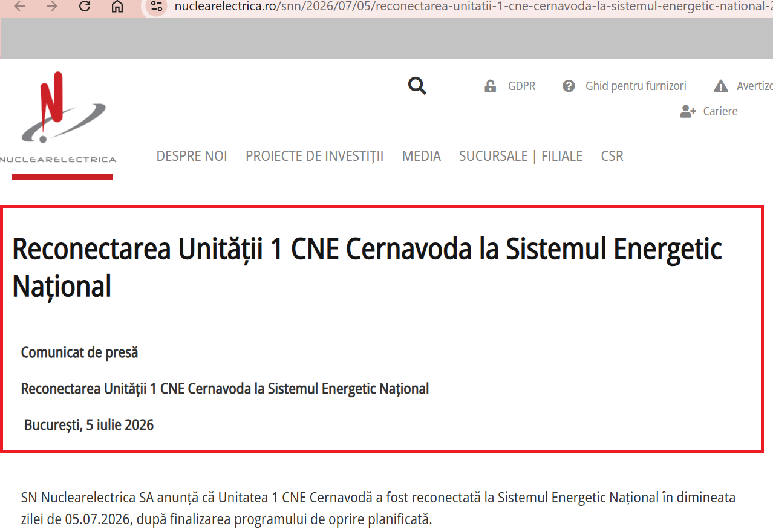The image size is (773, 532).
Task: Open the MEDIA menu
Action: [x=422, y=156]
